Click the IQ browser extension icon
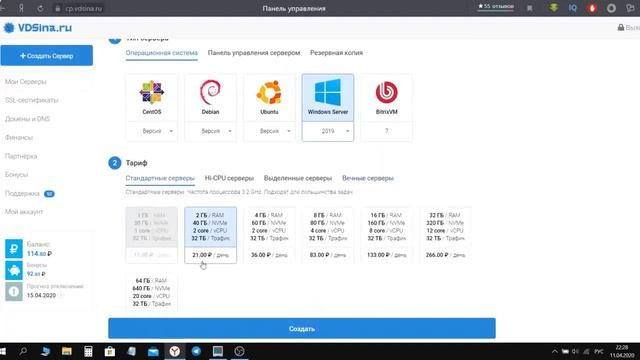Screen dimensions: 640x360 (x=573, y=8)
